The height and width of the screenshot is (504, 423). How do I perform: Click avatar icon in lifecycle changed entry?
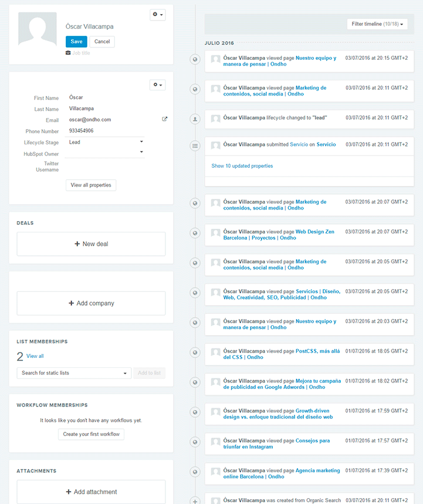click(x=216, y=119)
